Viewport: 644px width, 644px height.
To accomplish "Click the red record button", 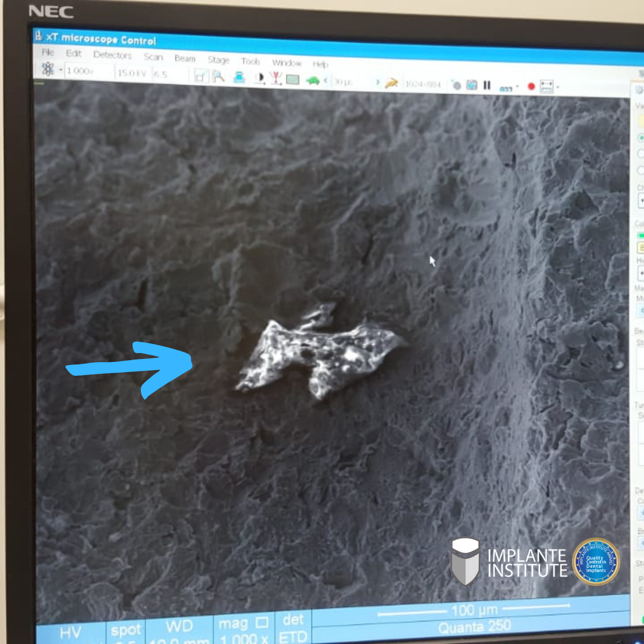I will point(531,87).
